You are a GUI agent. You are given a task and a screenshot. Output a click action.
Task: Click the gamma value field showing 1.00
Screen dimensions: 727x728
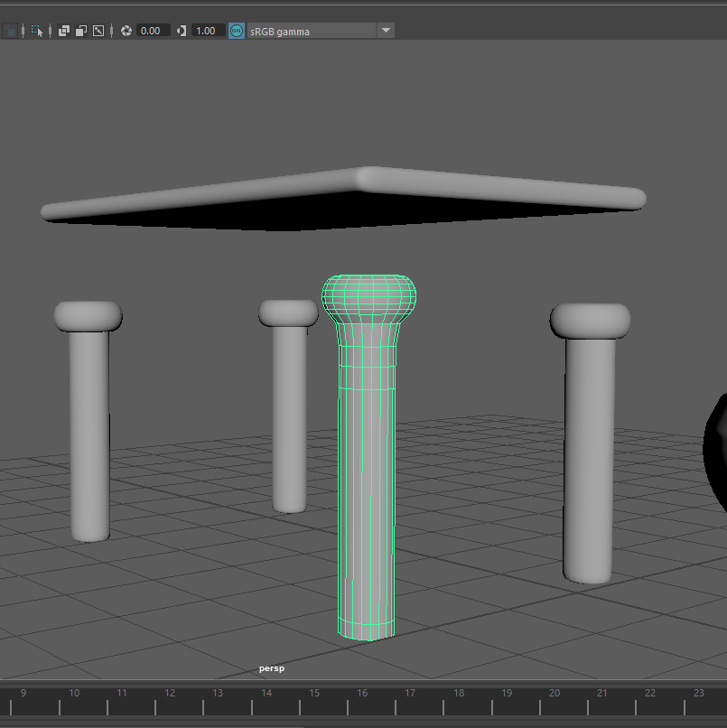point(207,31)
